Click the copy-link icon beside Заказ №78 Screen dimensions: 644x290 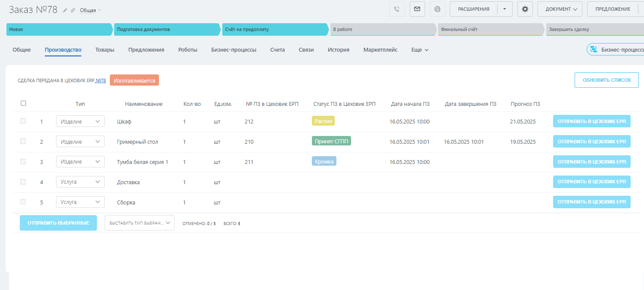(x=73, y=10)
